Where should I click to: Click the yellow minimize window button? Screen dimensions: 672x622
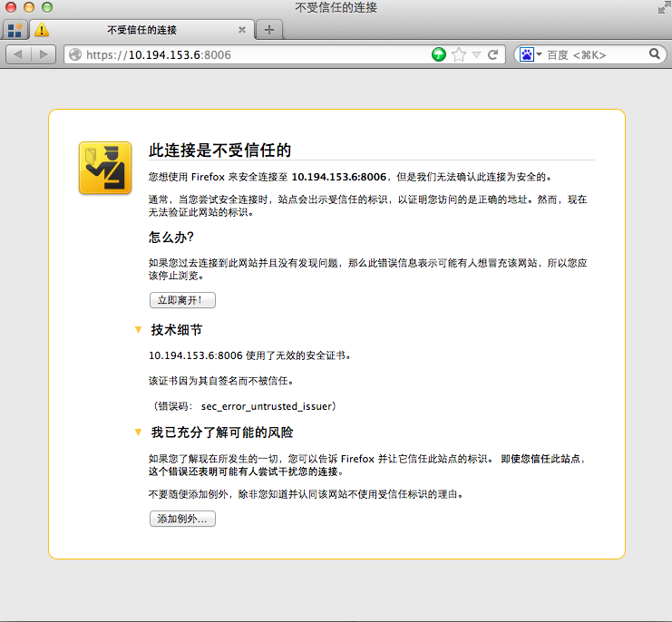29,7
